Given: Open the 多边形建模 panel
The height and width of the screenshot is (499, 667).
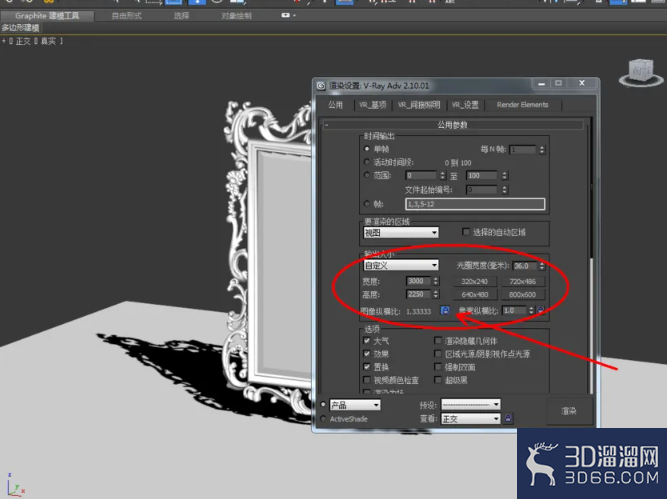Looking at the screenshot, I should 20,28.
